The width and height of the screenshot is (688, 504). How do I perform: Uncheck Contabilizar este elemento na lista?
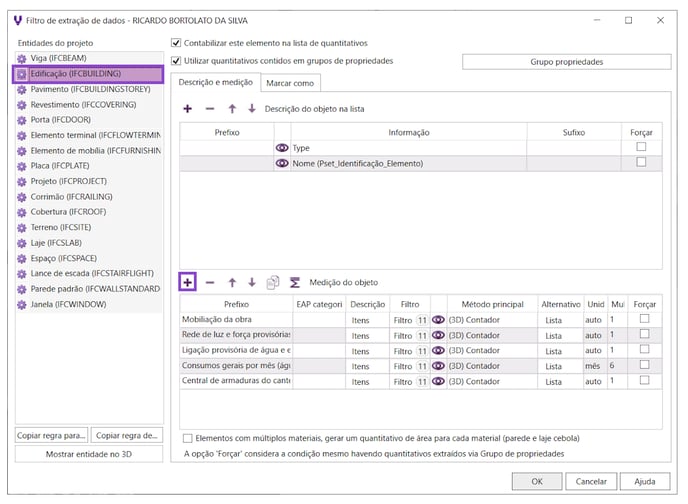(x=176, y=43)
